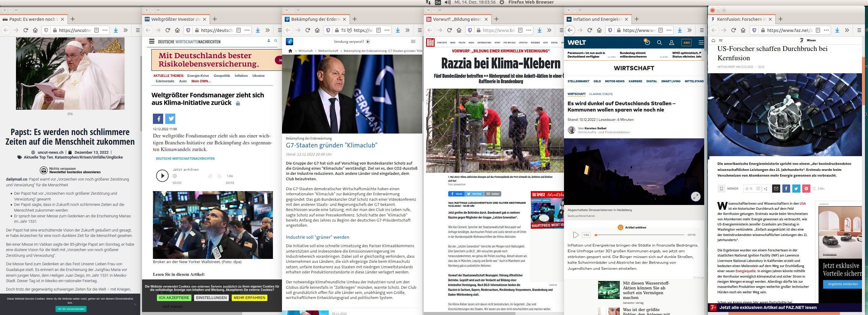Share DWN article via Twitter button
Screen dimensions: 868x315
click(x=170, y=118)
